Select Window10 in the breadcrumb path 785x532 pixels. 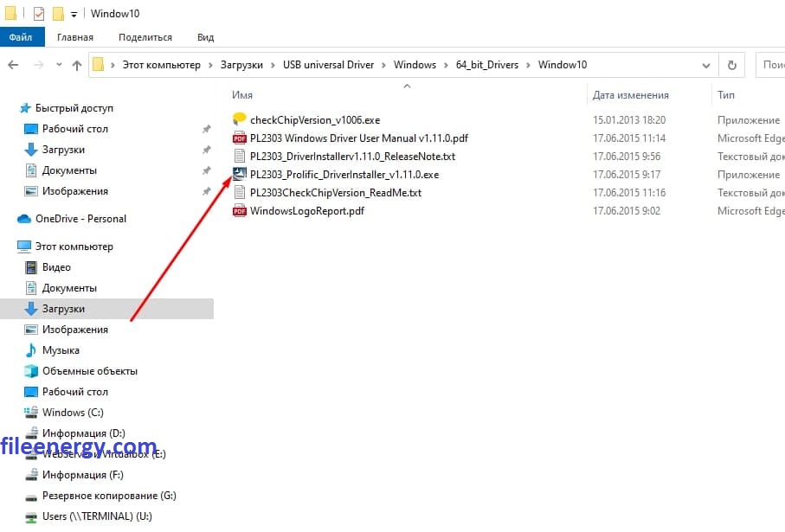(563, 65)
